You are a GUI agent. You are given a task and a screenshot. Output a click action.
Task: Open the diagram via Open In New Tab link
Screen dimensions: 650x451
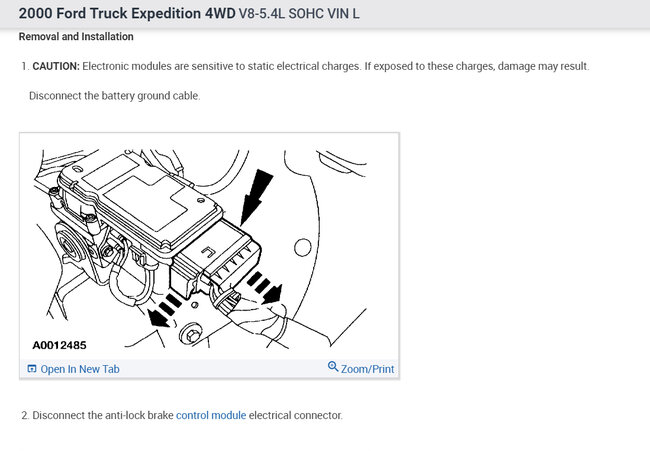[80, 369]
